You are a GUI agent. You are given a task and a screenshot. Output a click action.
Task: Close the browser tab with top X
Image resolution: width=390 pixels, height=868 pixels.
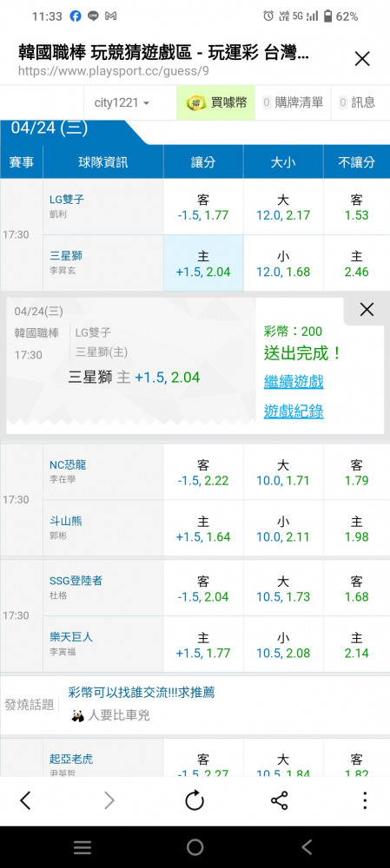pyautogui.click(x=362, y=59)
